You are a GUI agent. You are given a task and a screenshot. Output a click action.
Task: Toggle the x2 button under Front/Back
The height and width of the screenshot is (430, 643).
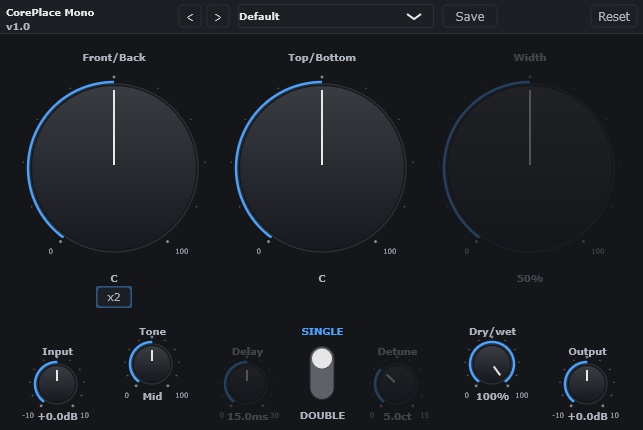coord(114,297)
